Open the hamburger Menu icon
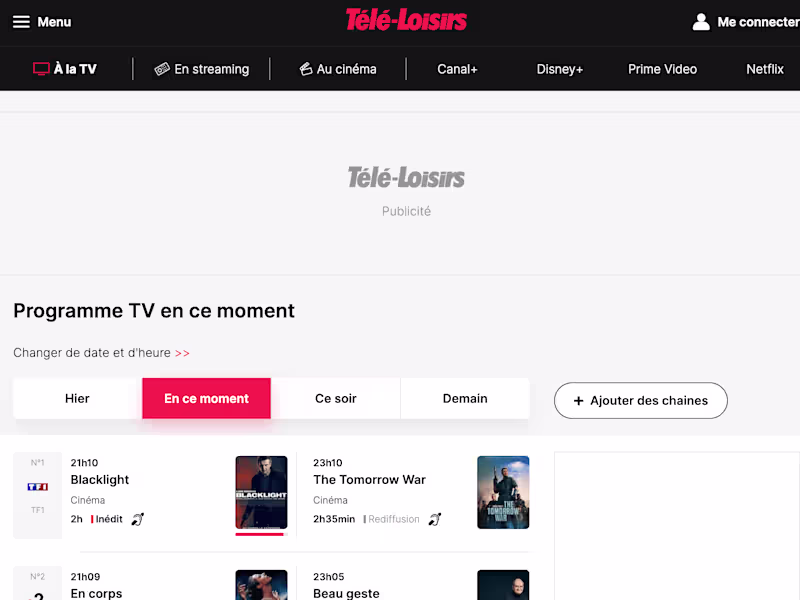Viewport: 800px width, 600px height. pos(21,22)
